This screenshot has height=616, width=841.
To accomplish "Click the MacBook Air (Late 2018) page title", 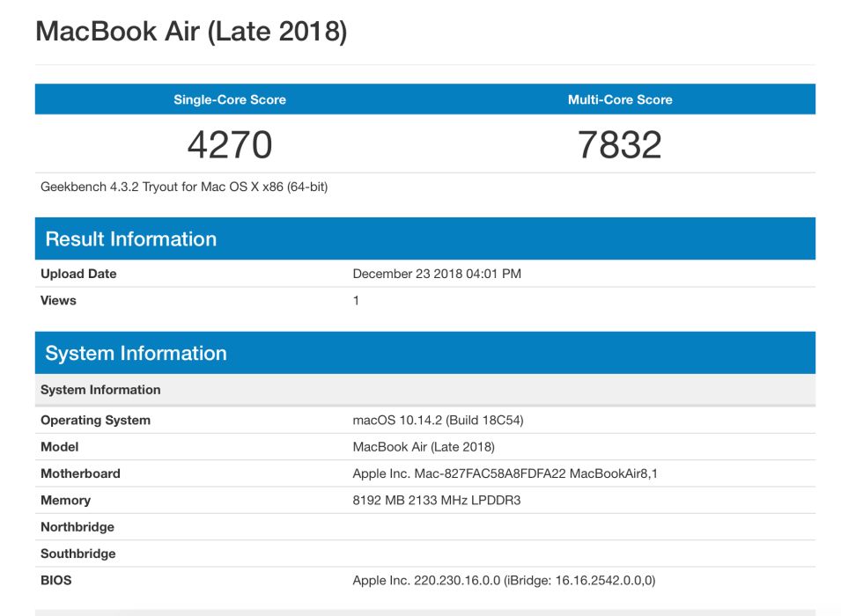I will (191, 32).
